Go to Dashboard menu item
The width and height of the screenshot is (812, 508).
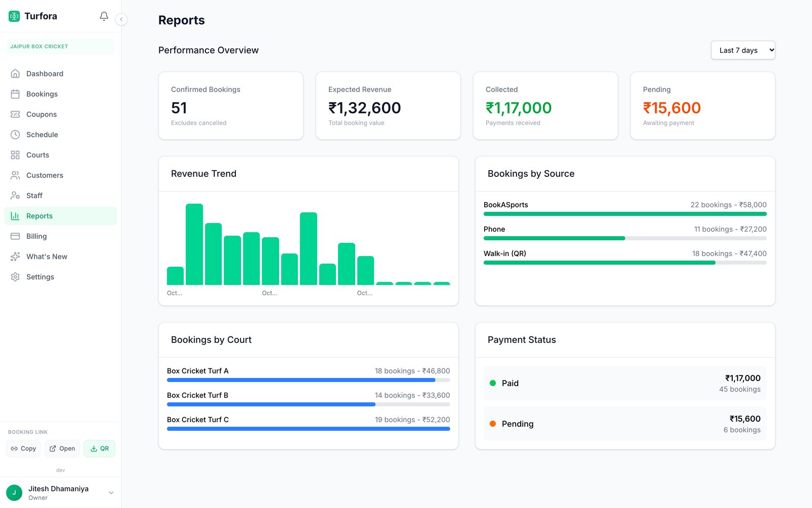60,74
